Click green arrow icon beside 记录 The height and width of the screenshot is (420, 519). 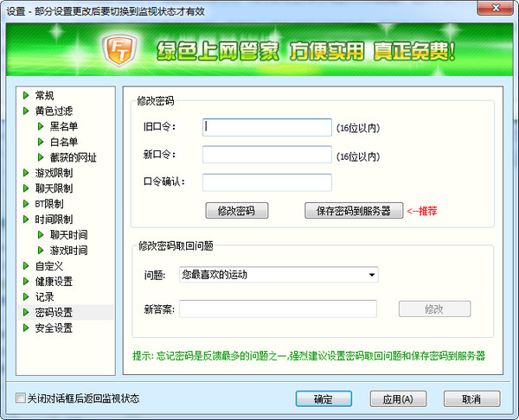coord(26,297)
